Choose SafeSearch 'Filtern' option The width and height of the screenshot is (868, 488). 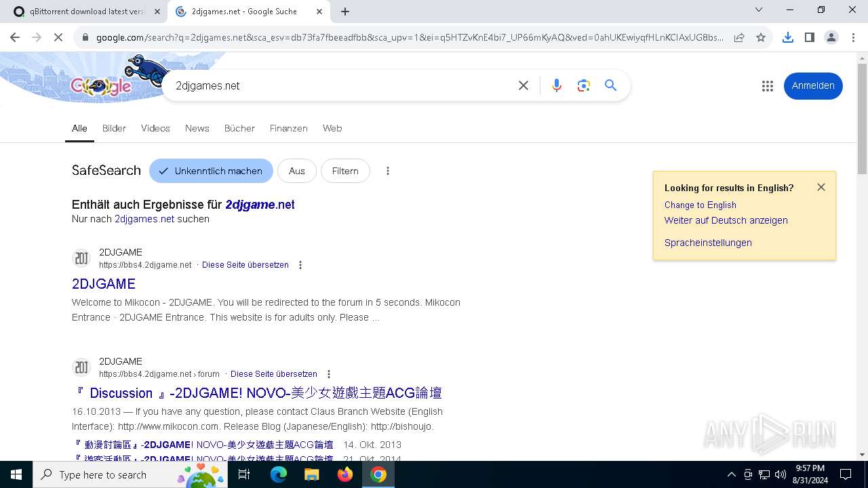(345, 171)
